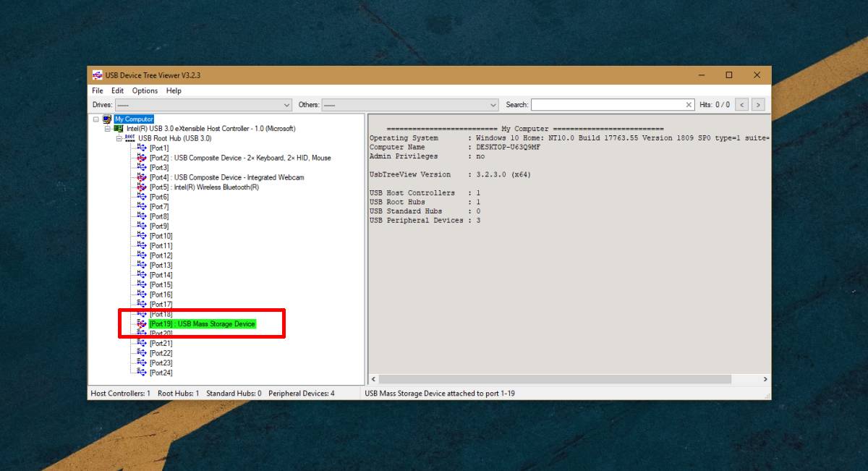868x471 pixels.
Task: Open the Others dropdown
Action: tap(410, 105)
